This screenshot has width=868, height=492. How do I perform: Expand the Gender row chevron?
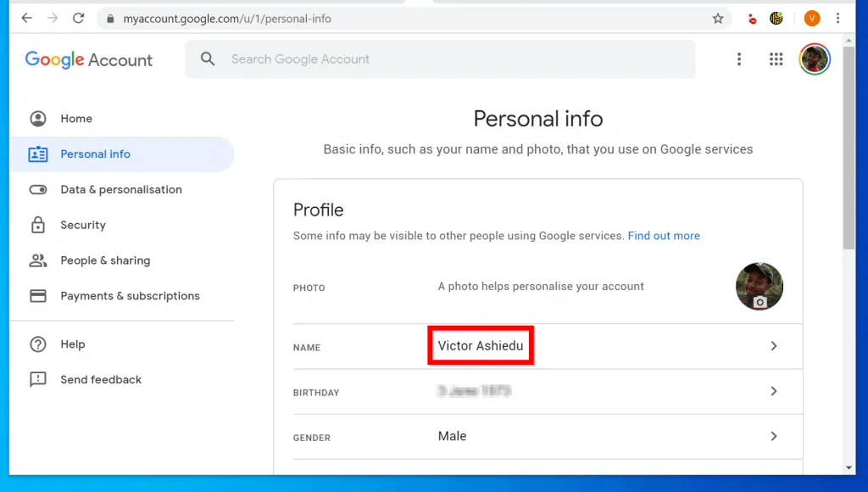click(x=773, y=436)
